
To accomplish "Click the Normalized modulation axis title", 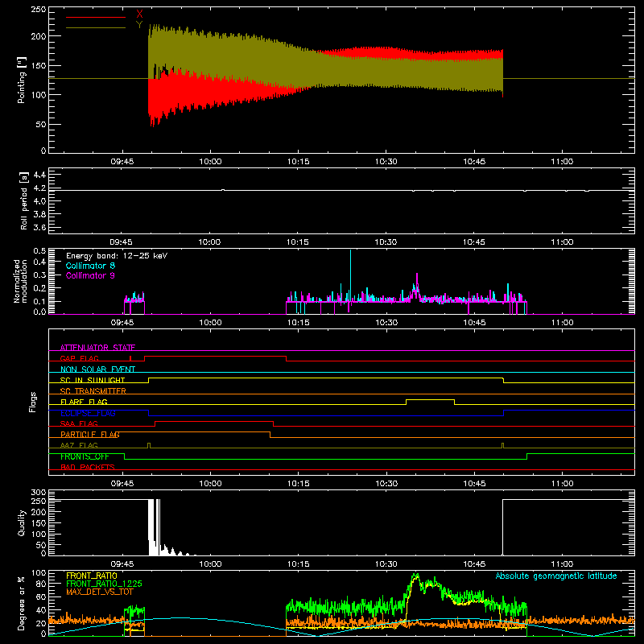I will (x=20, y=281).
